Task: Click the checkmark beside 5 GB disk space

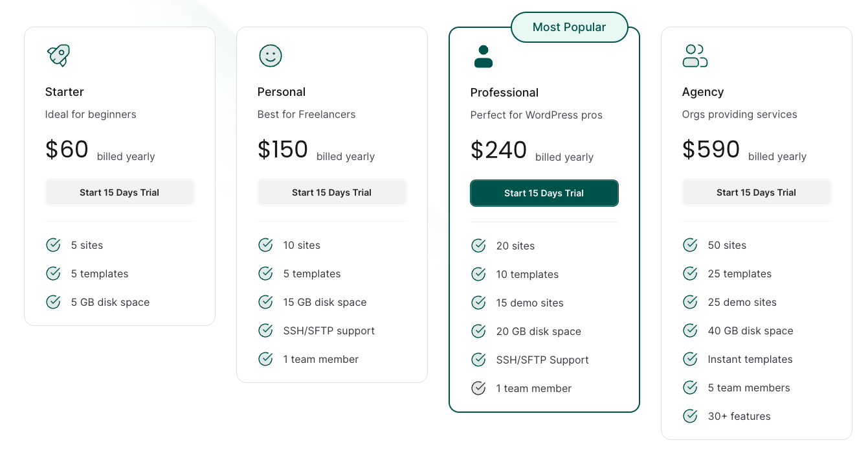Action: [x=53, y=302]
